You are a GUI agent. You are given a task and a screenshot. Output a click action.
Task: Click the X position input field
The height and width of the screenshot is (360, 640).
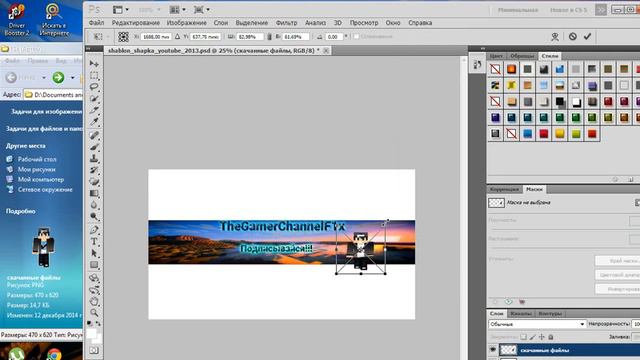(x=156, y=37)
